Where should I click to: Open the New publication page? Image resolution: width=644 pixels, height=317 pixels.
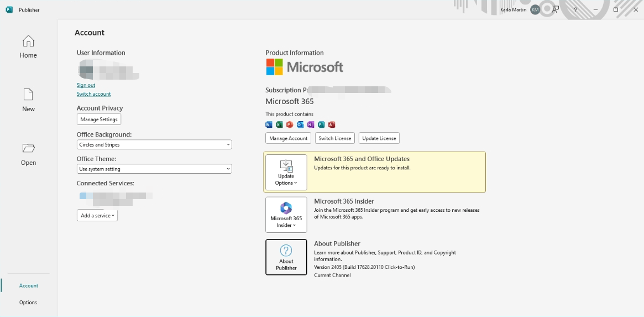(28, 100)
